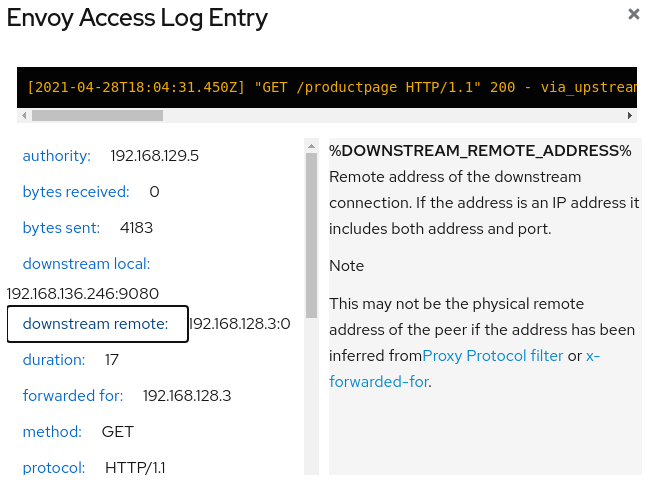
Task: Open the Proxy Protocol filter link
Action: click(x=493, y=356)
